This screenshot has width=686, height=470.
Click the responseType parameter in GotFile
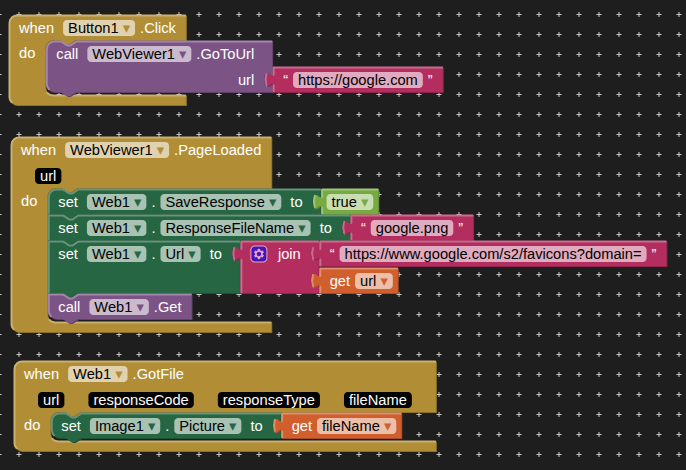pos(269,400)
